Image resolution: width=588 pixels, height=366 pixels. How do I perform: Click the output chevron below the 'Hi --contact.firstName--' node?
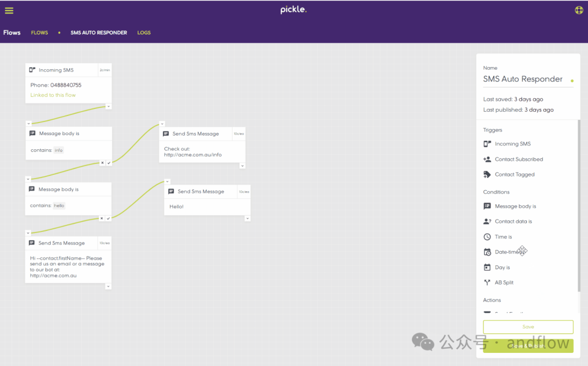click(x=108, y=286)
